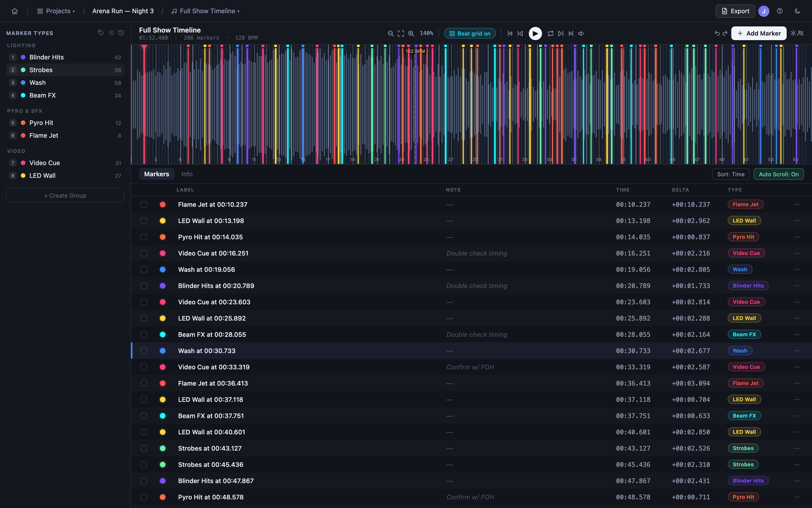
Task: Click the LED Wall tag on 00:25.892 row
Action: [744, 318]
